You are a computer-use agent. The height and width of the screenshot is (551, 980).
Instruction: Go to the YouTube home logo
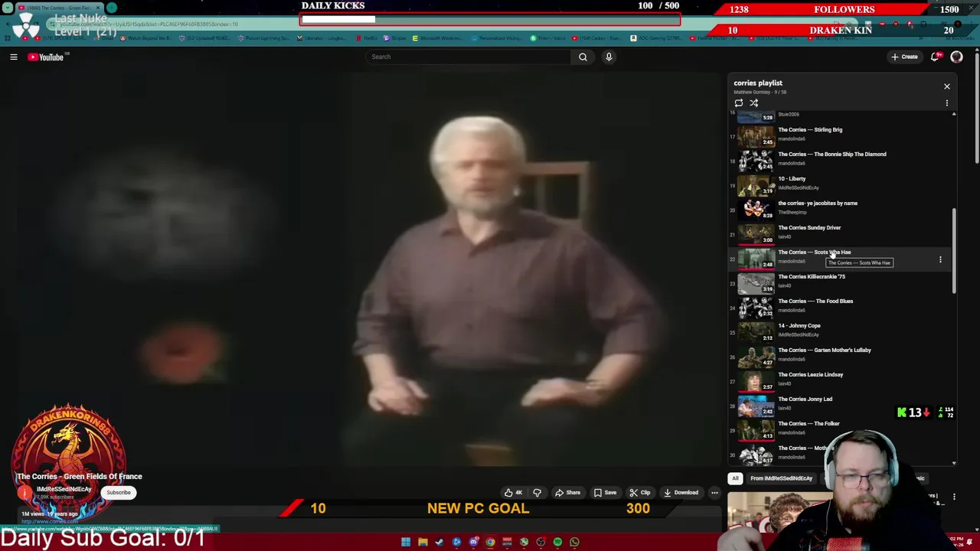(x=46, y=57)
